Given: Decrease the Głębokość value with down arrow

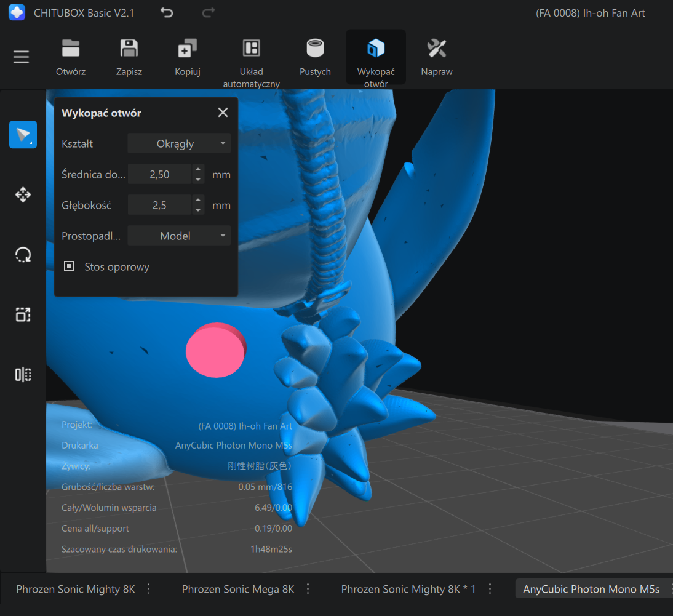Looking at the screenshot, I should point(198,210).
